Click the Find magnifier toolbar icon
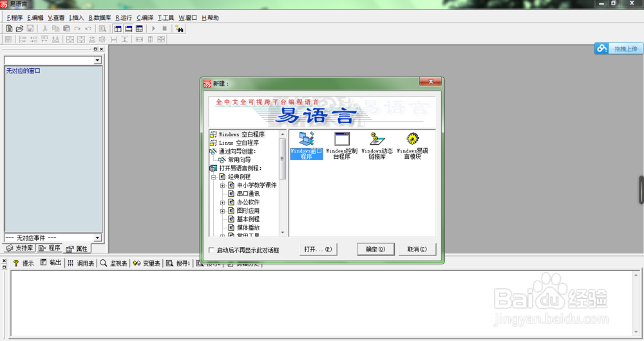This screenshot has height=341, width=644. tap(102, 28)
